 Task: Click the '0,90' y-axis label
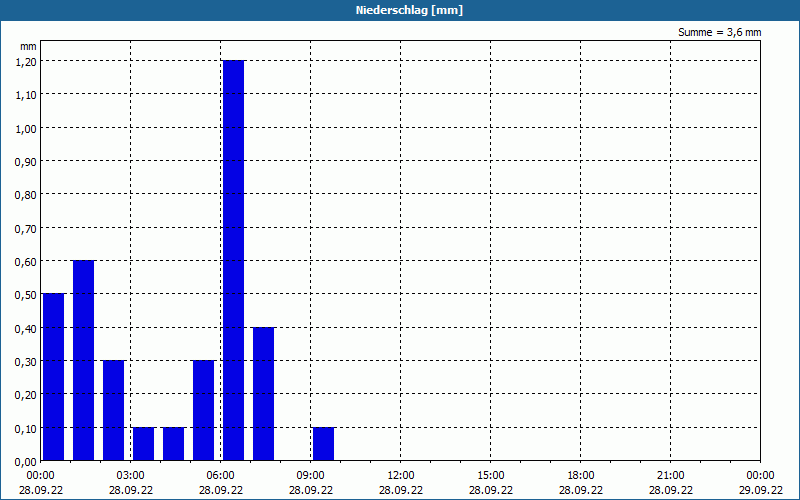(26, 162)
